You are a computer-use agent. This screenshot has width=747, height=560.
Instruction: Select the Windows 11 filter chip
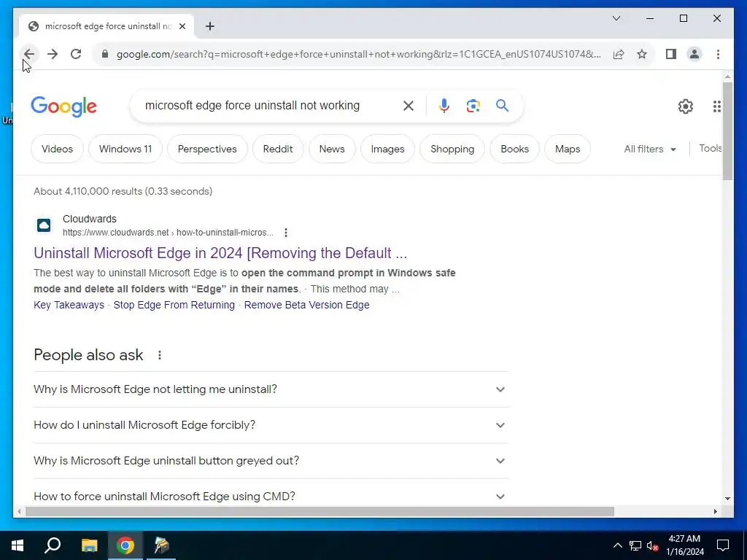point(125,149)
